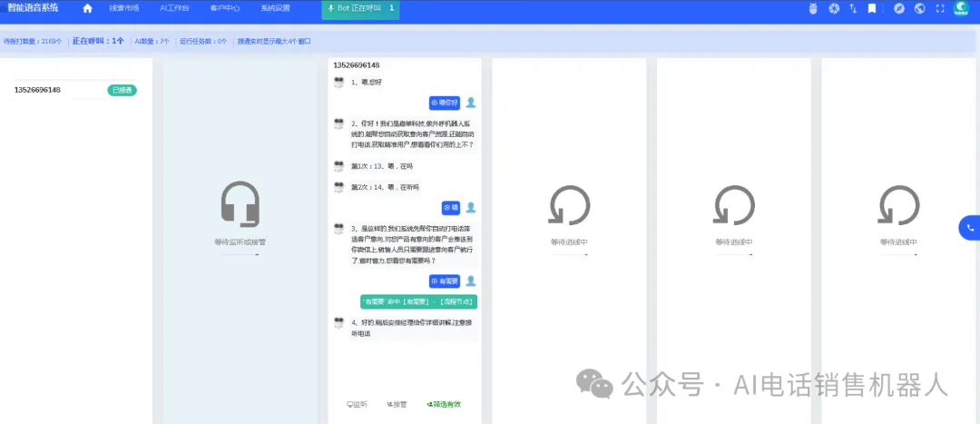
Task: Click the bookmark icon in top bar
Action: click(x=872, y=9)
